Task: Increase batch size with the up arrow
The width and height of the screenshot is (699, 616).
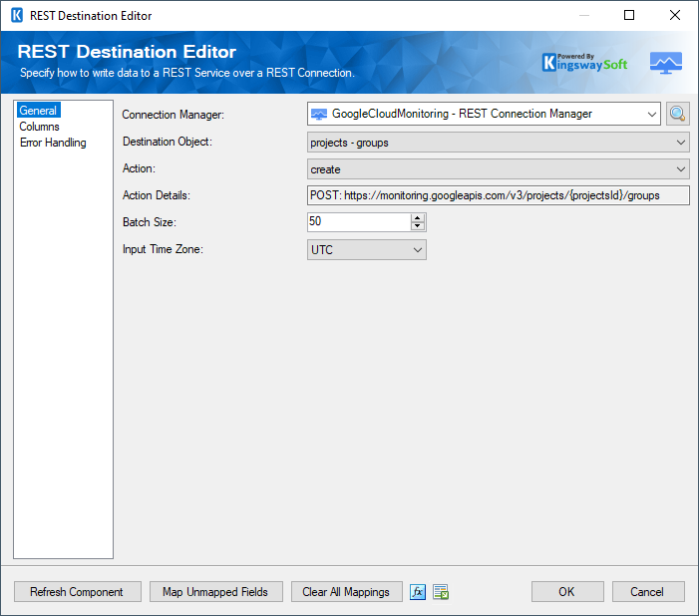Action: 417,218
